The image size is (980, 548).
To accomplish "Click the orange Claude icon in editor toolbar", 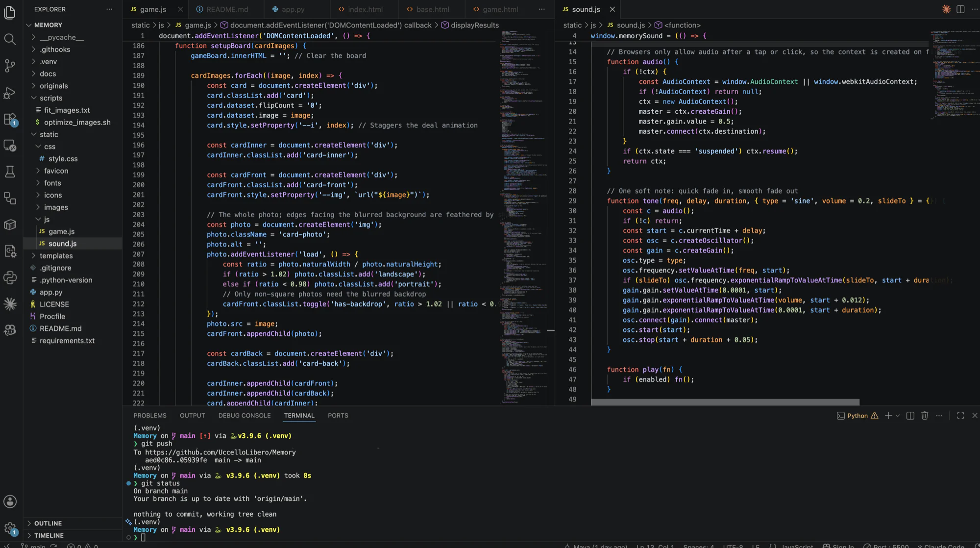I will pos(946,9).
